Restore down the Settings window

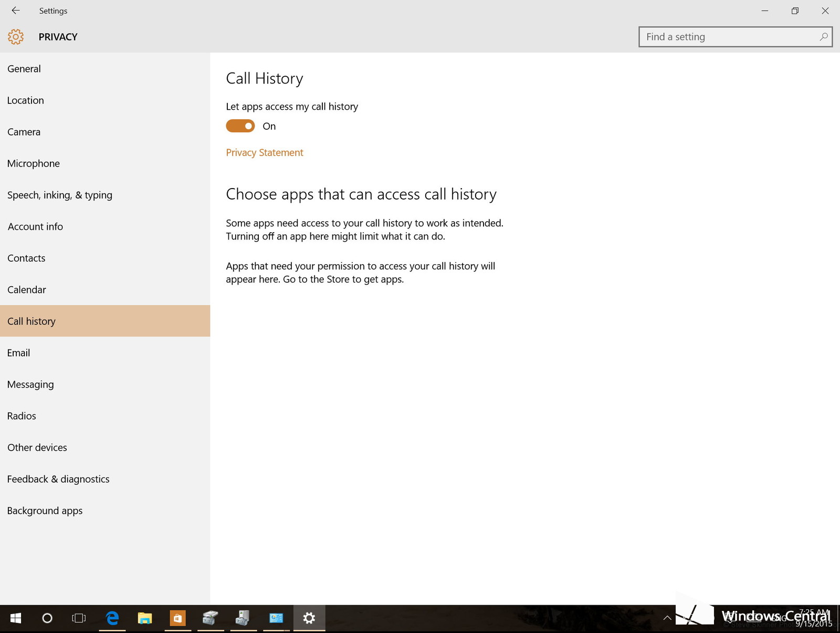795,11
